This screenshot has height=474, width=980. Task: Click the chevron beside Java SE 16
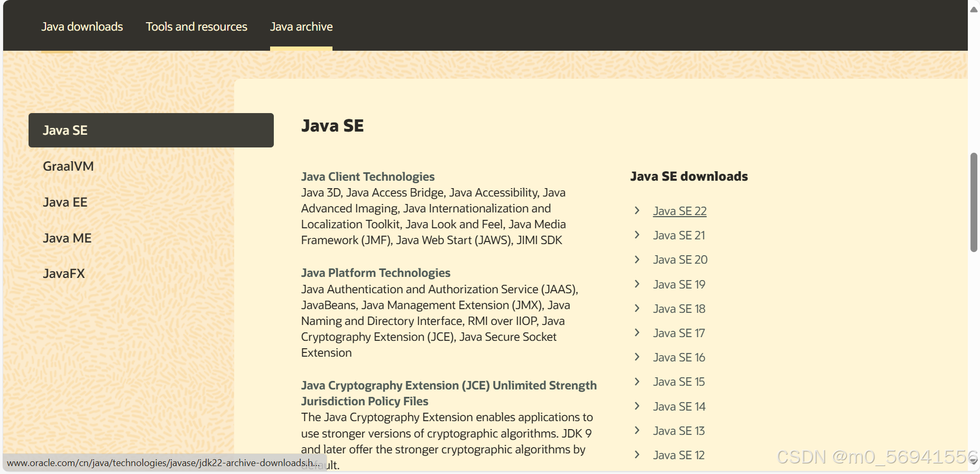pos(637,357)
